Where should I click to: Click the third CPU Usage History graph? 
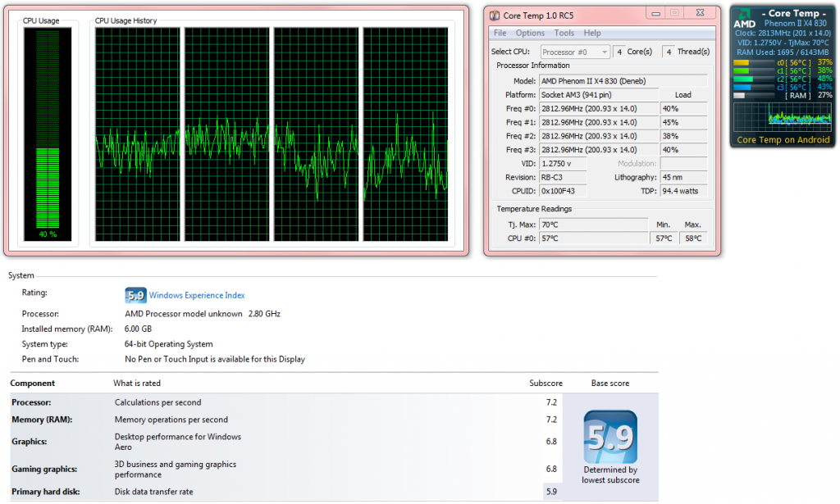[316, 134]
